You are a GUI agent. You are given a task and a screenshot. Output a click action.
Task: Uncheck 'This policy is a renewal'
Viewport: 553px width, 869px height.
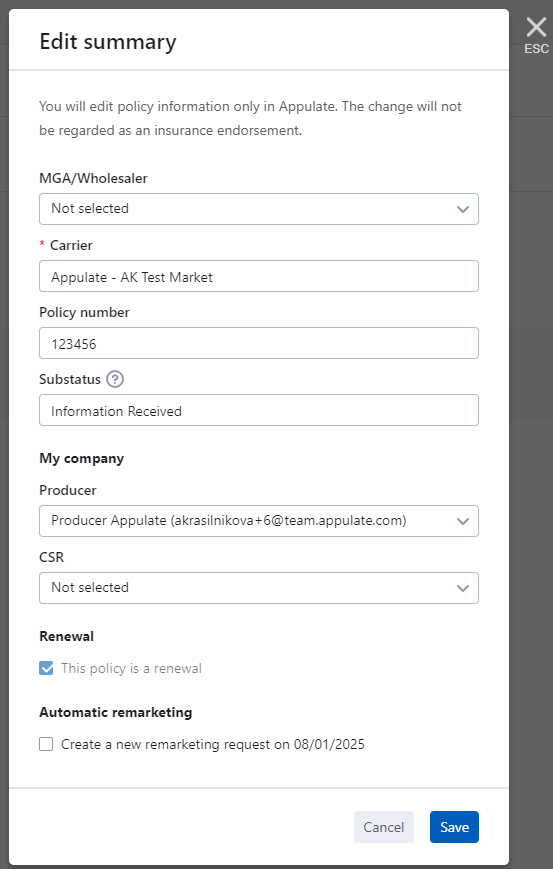pos(47,668)
